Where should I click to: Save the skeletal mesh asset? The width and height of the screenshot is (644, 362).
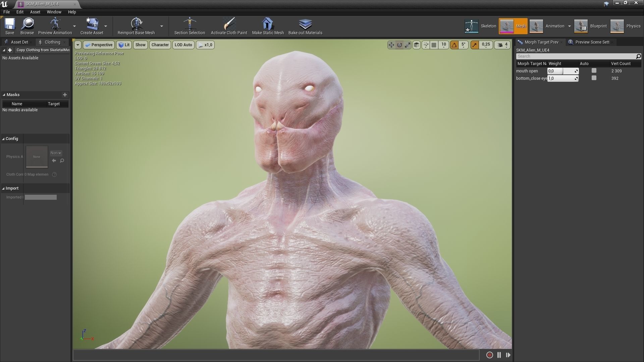pyautogui.click(x=10, y=26)
